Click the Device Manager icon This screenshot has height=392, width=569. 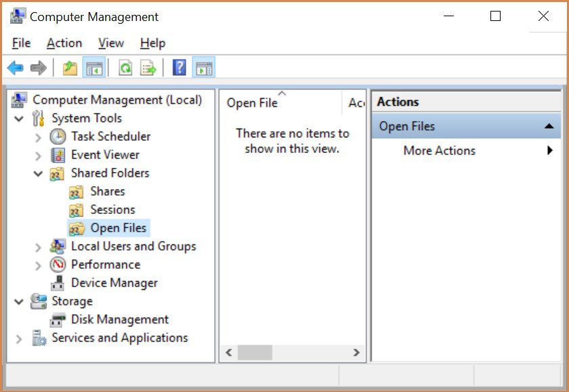[58, 283]
